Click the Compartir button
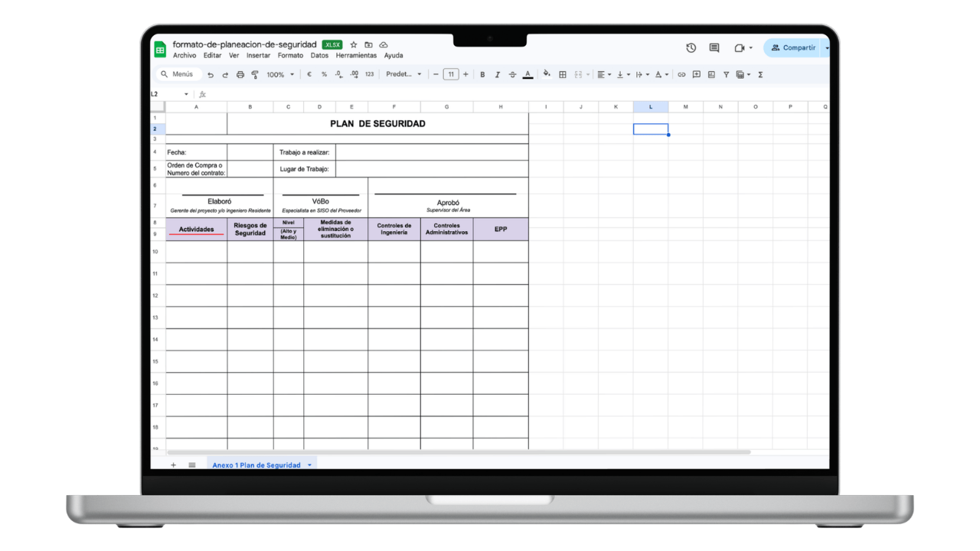The width and height of the screenshot is (980, 551). tap(793, 47)
